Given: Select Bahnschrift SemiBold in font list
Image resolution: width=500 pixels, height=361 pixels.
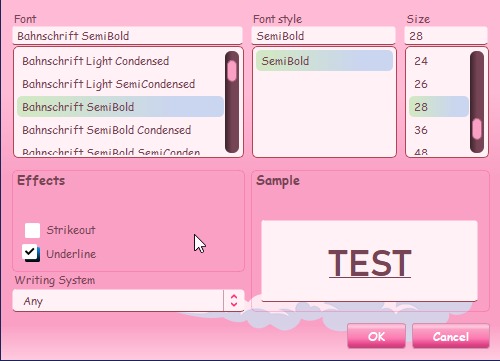Looking at the screenshot, I should [x=120, y=107].
